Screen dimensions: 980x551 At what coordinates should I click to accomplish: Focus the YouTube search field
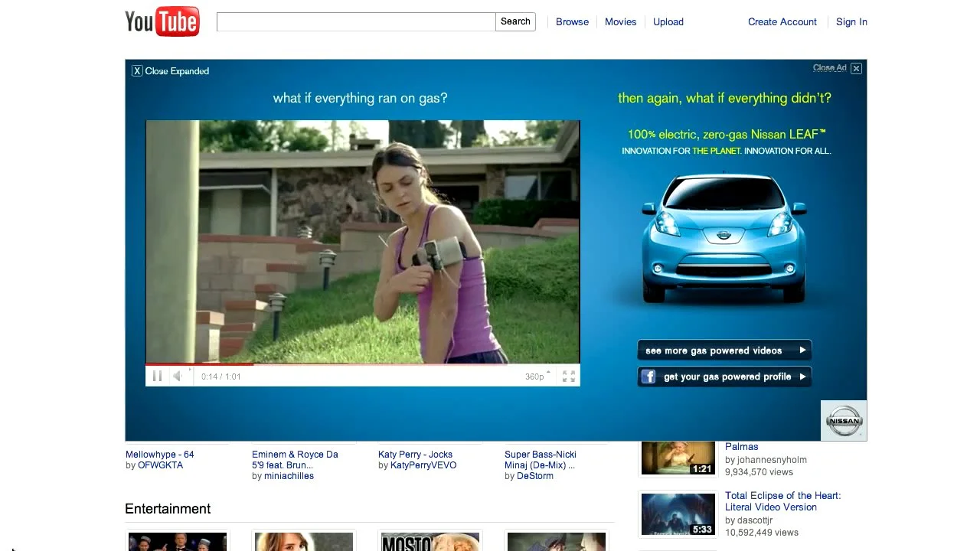pos(356,21)
